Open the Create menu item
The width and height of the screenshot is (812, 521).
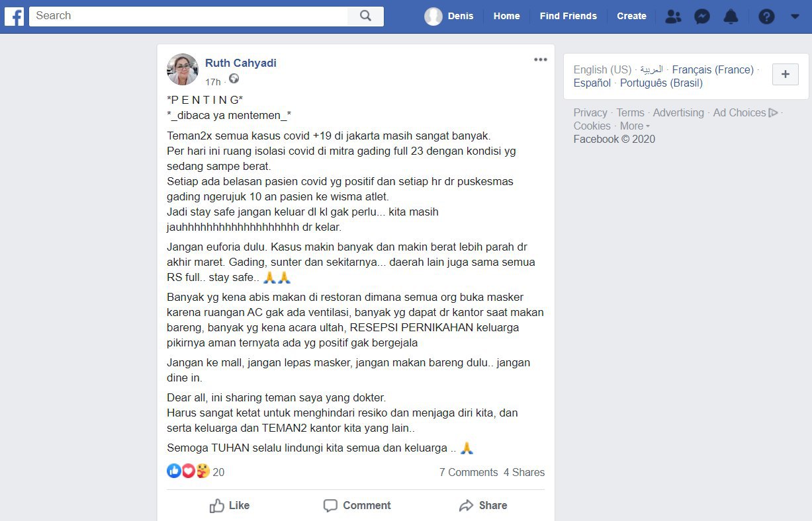click(631, 16)
